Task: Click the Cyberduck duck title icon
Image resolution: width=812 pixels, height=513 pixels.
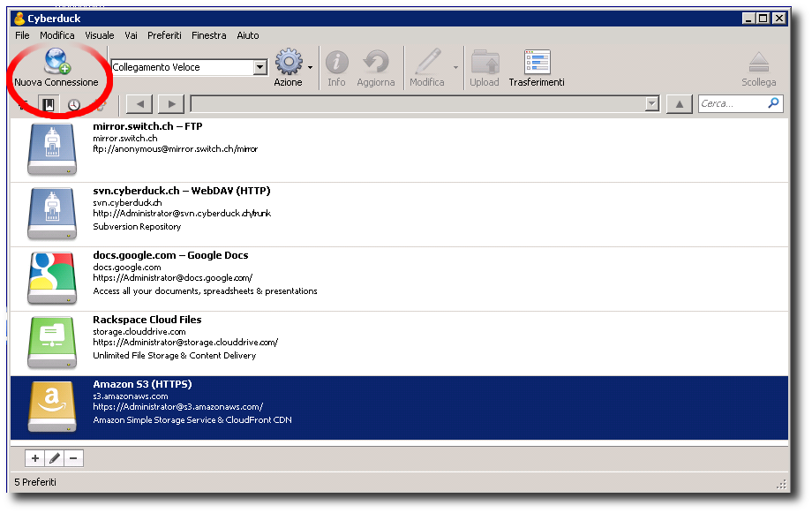Action: 19,19
